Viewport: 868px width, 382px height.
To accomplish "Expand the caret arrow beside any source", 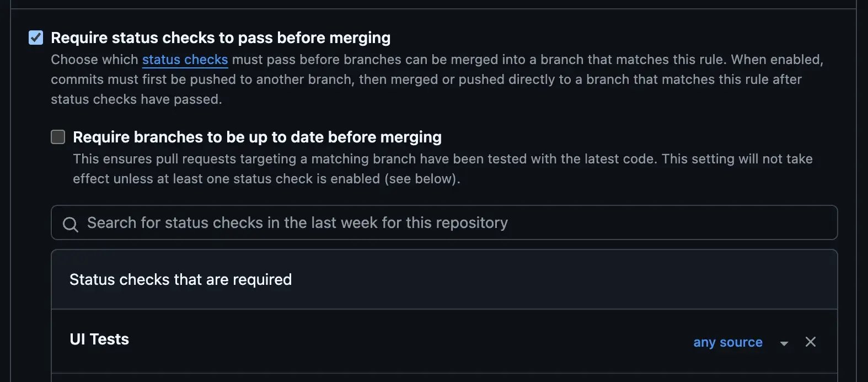I will 784,343.
